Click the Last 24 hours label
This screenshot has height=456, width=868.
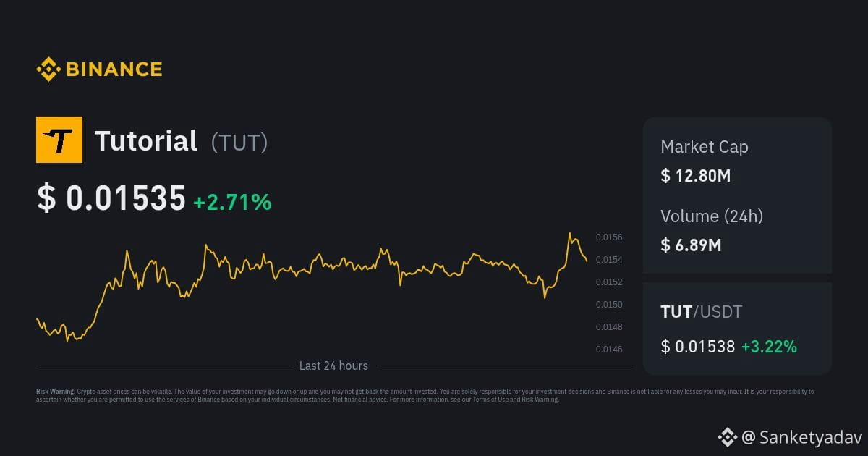[x=333, y=366]
